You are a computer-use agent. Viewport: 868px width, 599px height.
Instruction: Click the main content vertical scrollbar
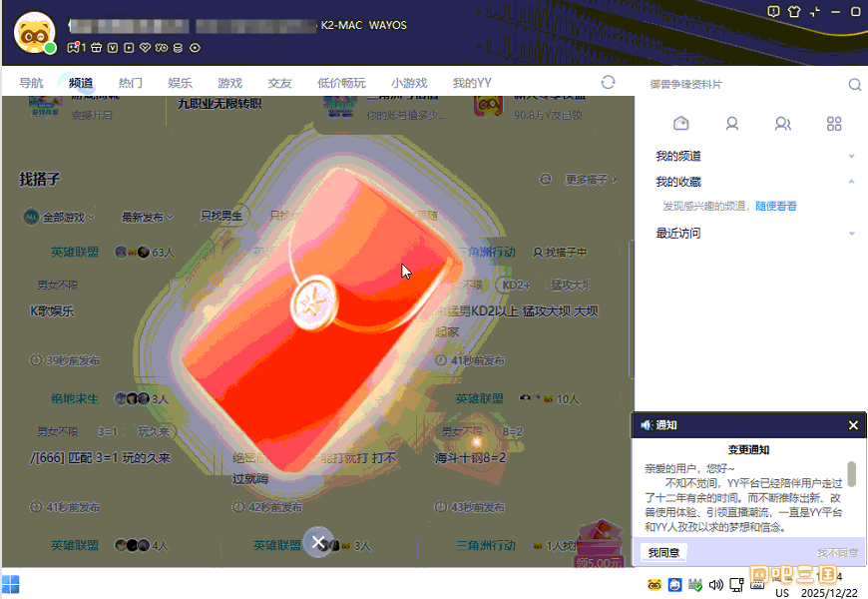[x=632, y=310]
